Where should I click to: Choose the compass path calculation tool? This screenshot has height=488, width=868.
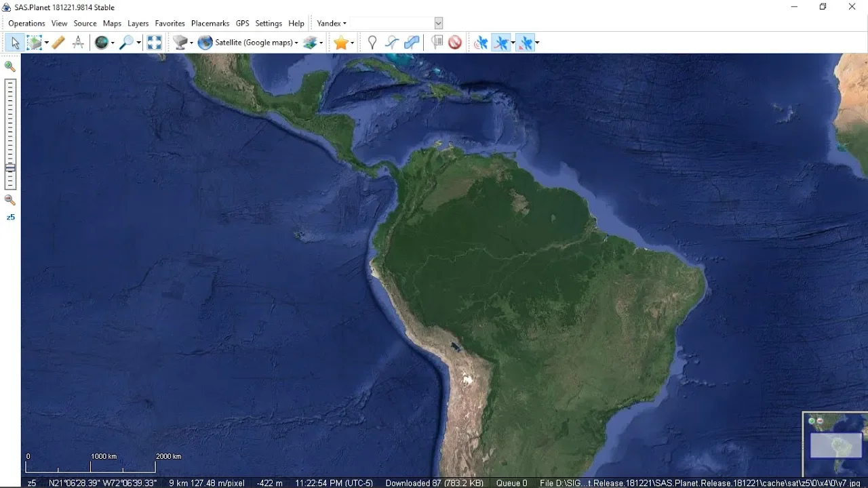tap(79, 43)
